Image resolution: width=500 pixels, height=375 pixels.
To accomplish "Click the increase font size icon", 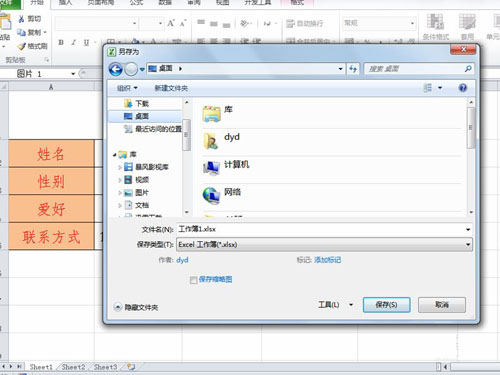I will [171, 23].
